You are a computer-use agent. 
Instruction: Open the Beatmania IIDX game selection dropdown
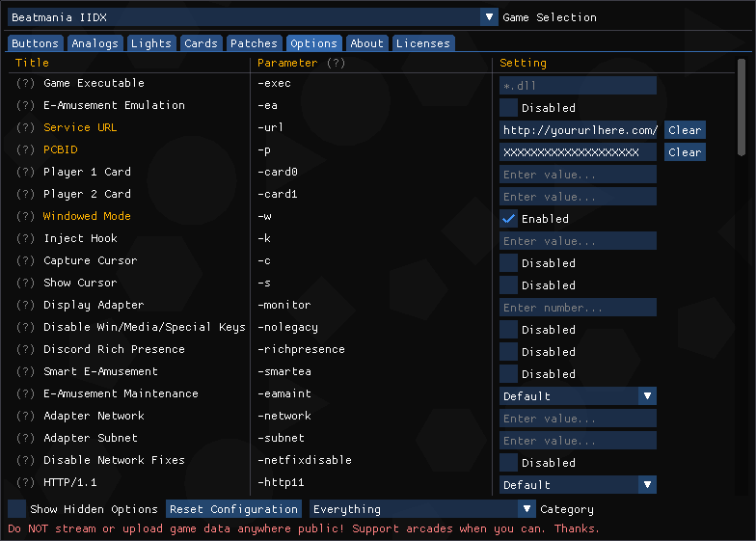tap(253, 17)
